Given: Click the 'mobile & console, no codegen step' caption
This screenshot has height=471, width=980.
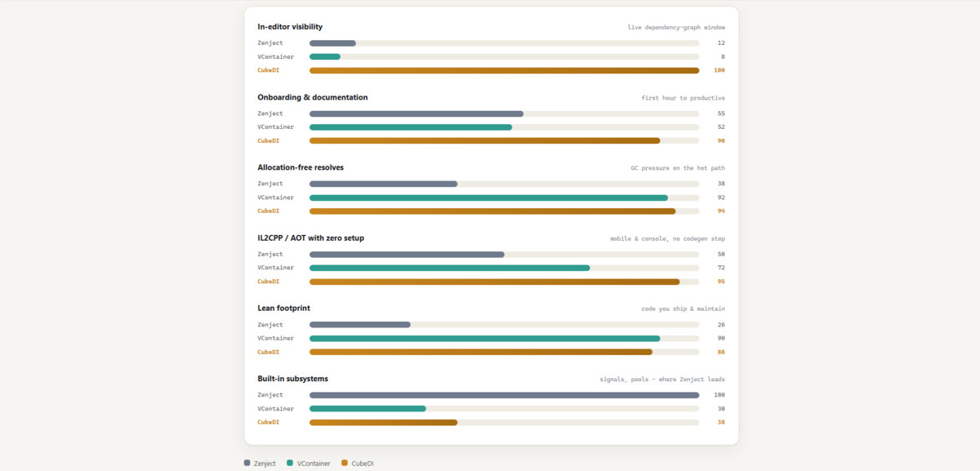Looking at the screenshot, I should (x=667, y=238).
